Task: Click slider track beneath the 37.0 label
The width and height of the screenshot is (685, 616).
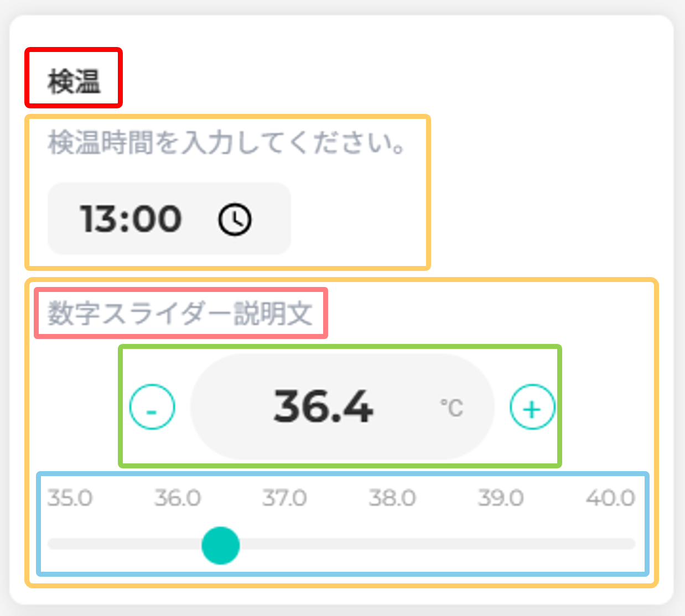Action: pyautogui.click(x=284, y=545)
